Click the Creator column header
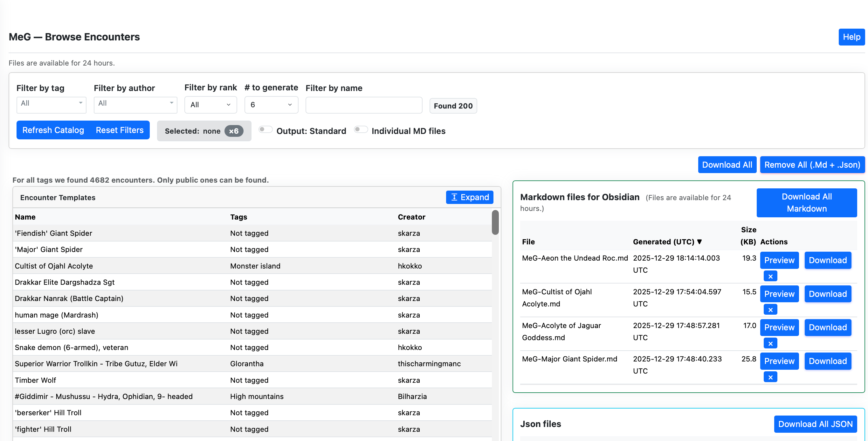This screenshot has width=868, height=441. pyautogui.click(x=411, y=217)
